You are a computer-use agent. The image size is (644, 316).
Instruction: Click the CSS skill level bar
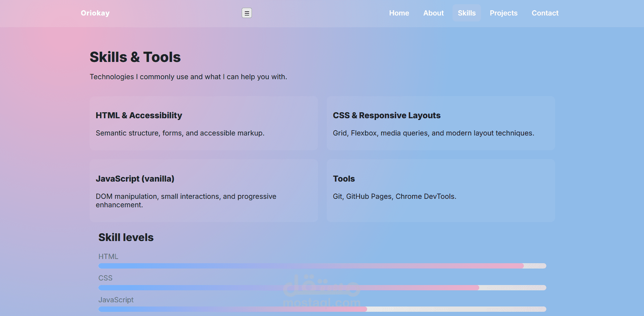pyautogui.click(x=322, y=288)
